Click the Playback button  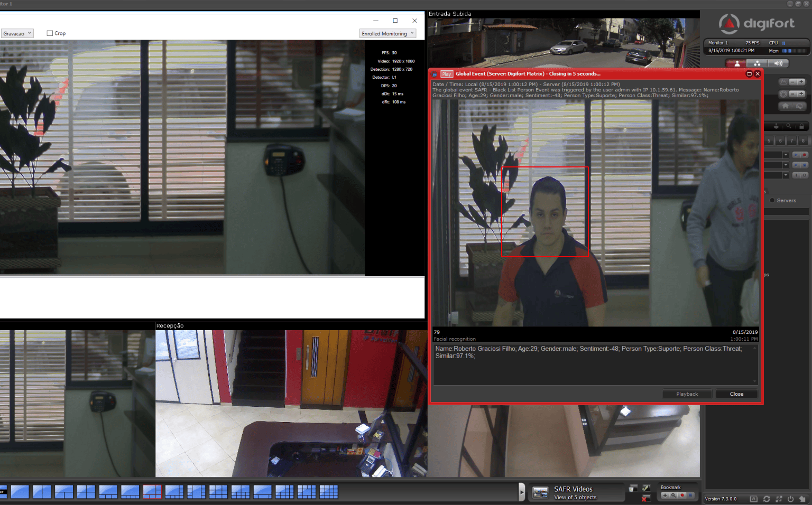(687, 394)
